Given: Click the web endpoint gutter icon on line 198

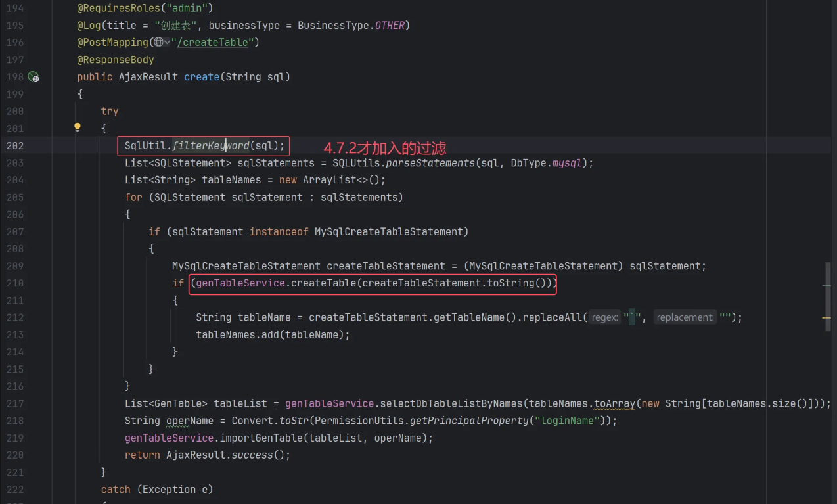Looking at the screenshot, I should coord(34,77).
